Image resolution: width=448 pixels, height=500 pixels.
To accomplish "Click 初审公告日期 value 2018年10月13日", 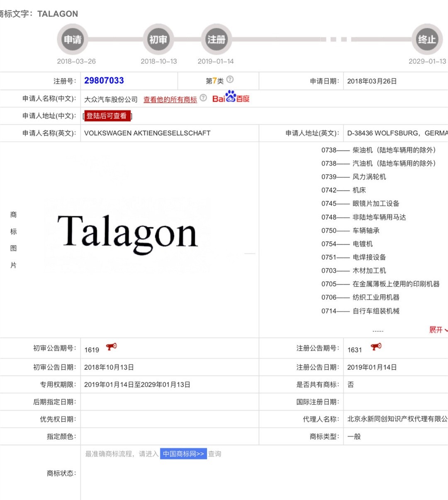I will click(x=109, y=367).
